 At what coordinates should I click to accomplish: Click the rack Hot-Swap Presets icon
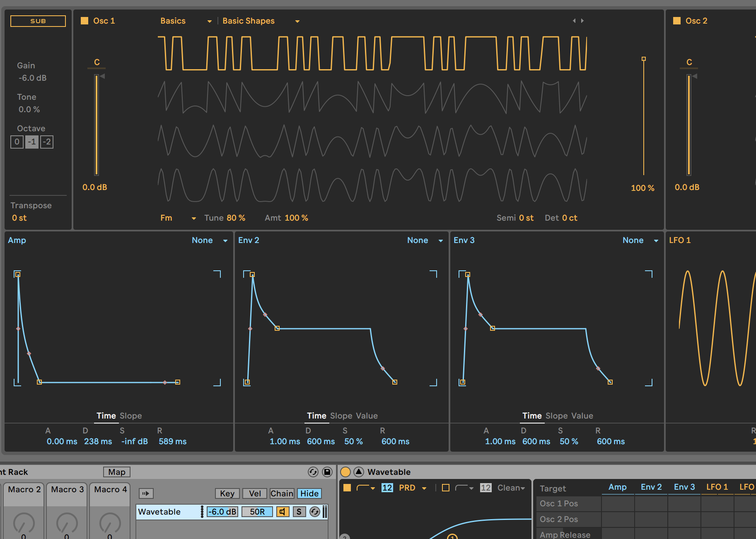(x=313, y=472)
